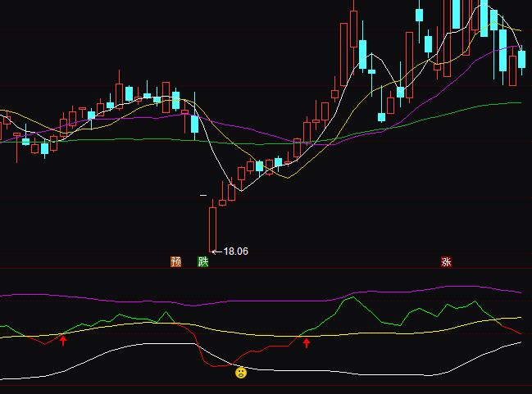Select the rightmost cyan candlestick
The image size is (532, 394).
pos(521,60)
